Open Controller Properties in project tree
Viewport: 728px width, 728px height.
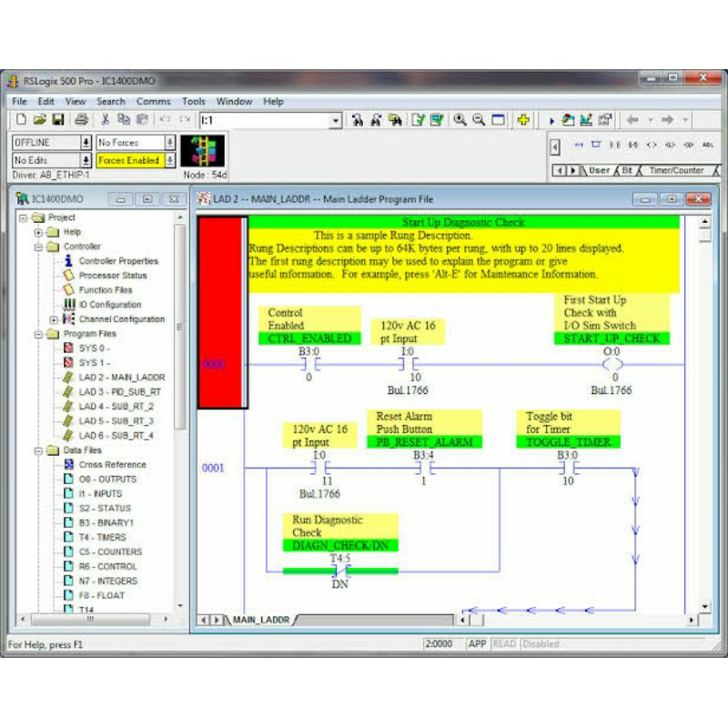pyautogui.click(x=118, y=261)
